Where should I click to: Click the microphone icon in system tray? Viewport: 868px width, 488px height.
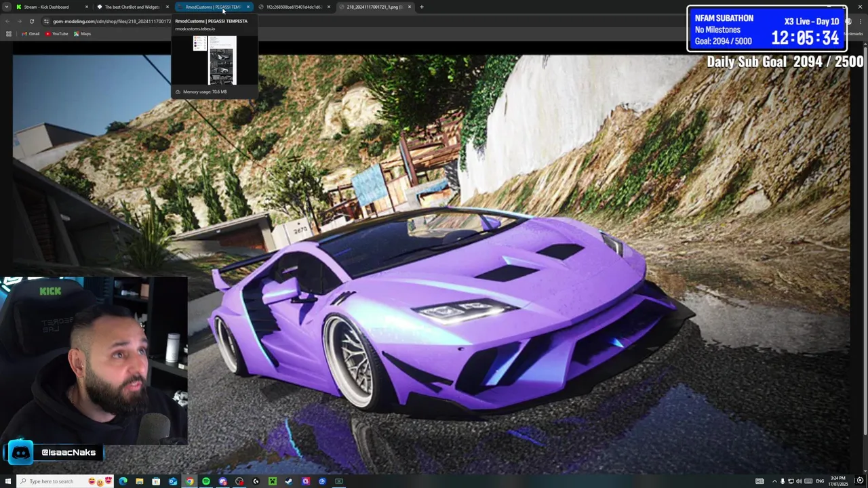click(783, 481)
